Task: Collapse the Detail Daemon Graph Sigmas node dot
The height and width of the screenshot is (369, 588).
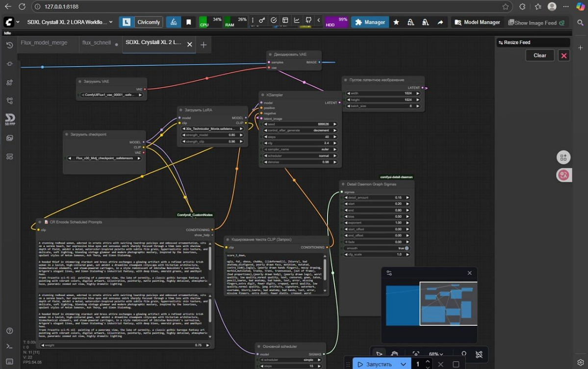Action: click(x=343, y=184)
